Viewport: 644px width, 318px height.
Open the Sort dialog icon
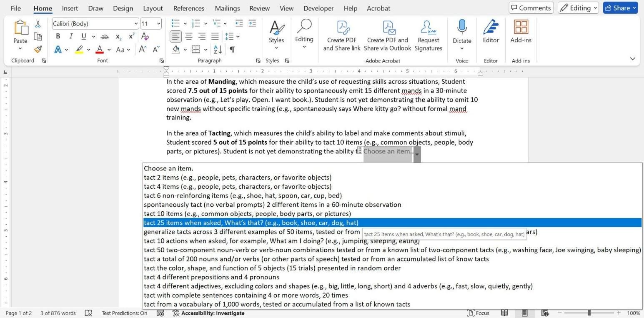(x=218, y=49)
